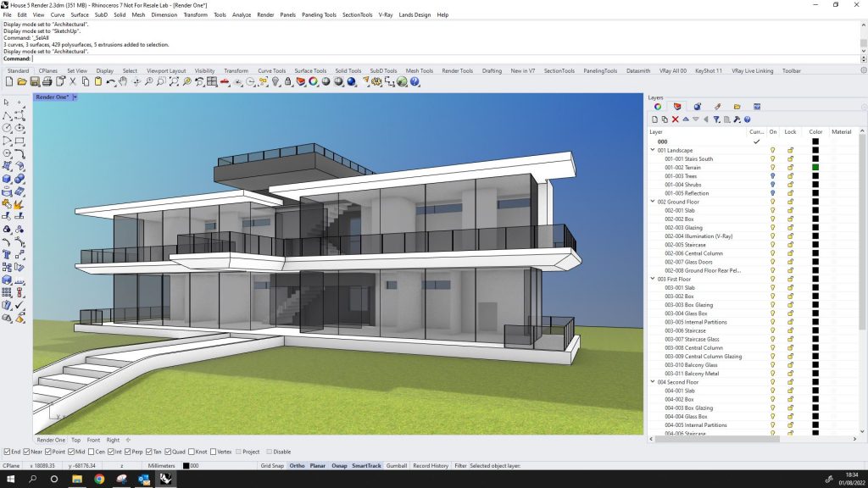The height and width of the screenshot is (488, 868).
Task: Click the Zoom Extents icon
Action: pos(174,82)
